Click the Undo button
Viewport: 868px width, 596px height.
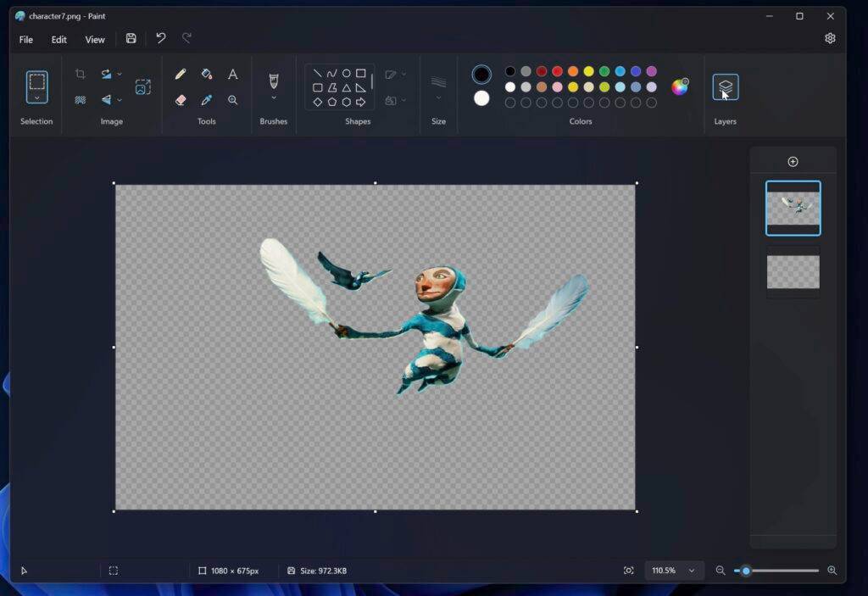(x=160, y=38)
